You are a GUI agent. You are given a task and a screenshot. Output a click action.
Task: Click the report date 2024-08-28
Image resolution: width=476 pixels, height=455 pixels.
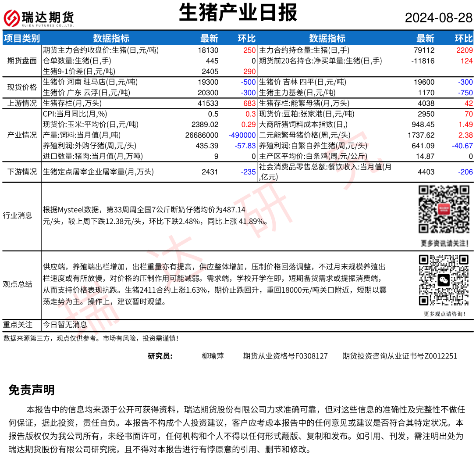(438, 18)
